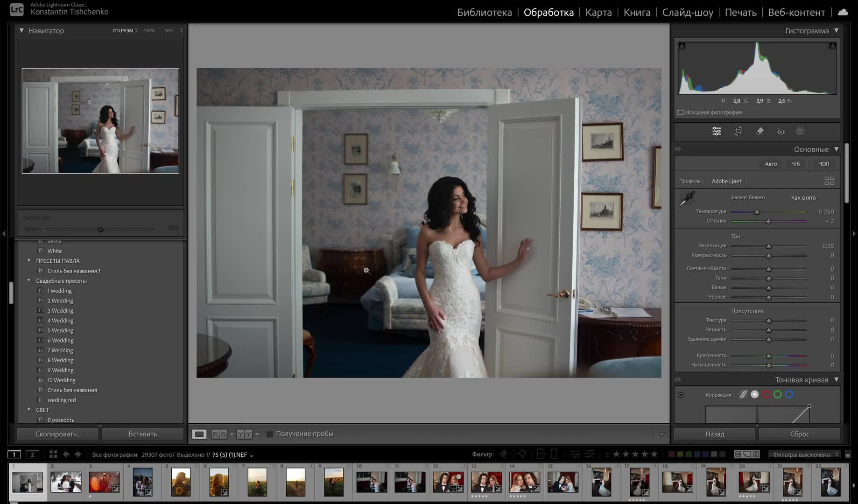Switch to the Библиотека module
This screenshot has height=504, width=858.
click(x=484, y=13)
